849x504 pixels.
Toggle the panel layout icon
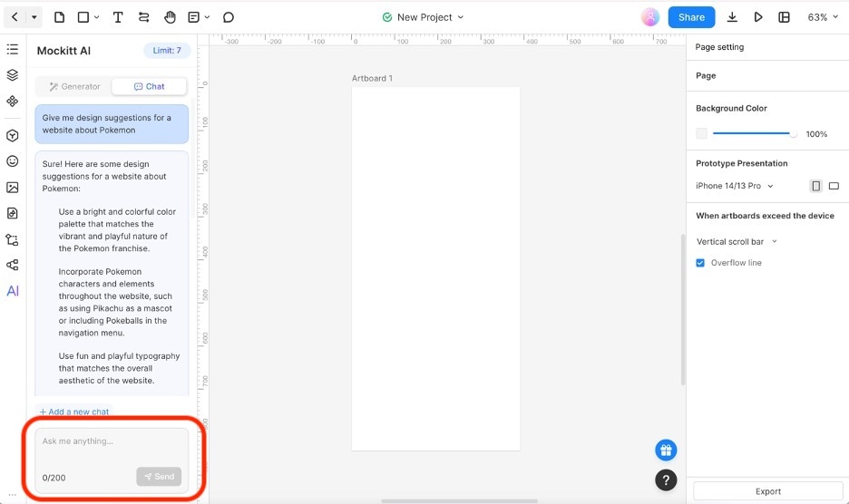784,17
